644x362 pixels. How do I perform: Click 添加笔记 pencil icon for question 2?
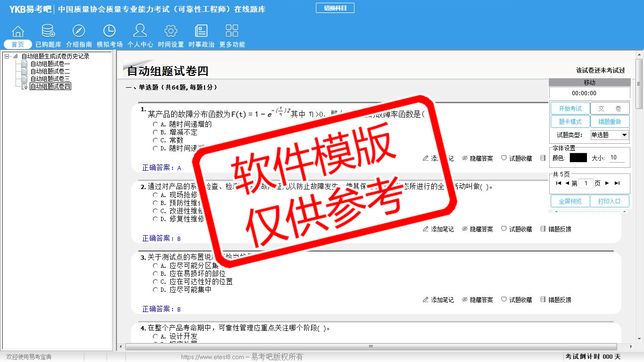pyautogui.click(x=426, y=229)
